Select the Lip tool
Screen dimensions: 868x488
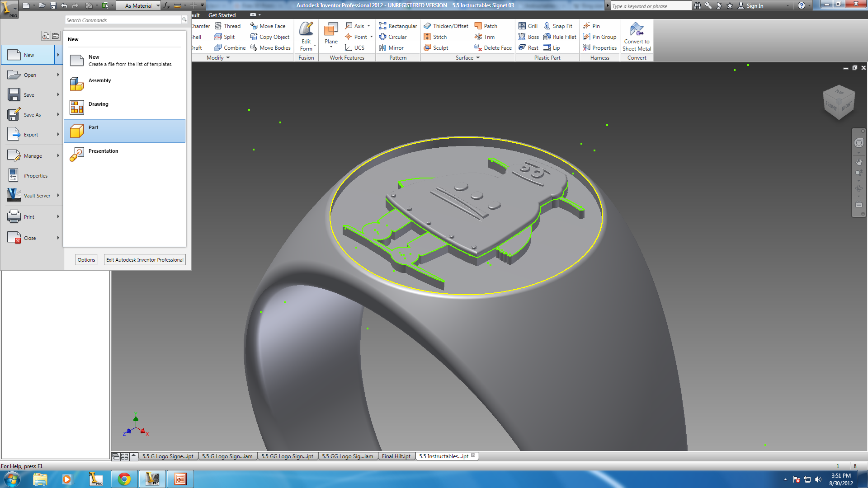coord(552,48)
